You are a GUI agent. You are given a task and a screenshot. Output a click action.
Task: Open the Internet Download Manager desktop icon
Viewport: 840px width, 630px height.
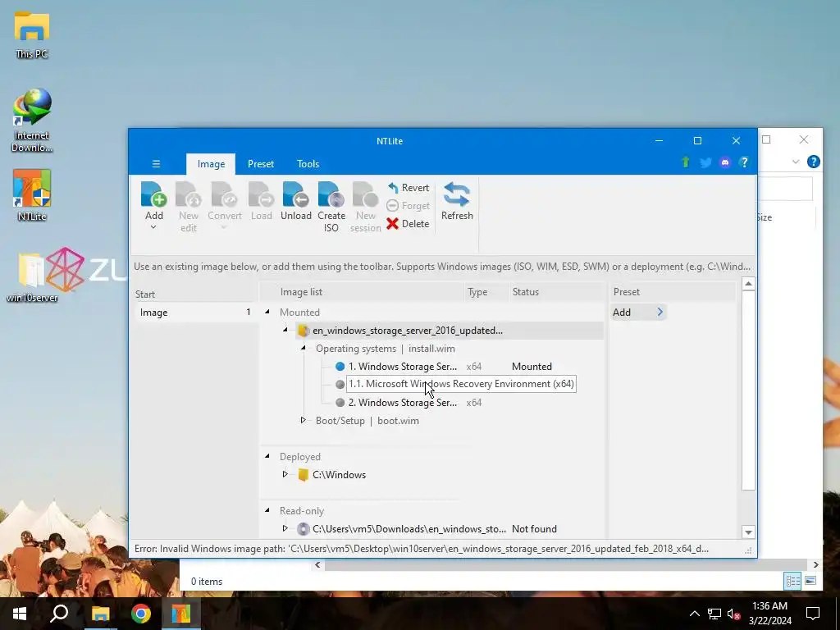32,121
